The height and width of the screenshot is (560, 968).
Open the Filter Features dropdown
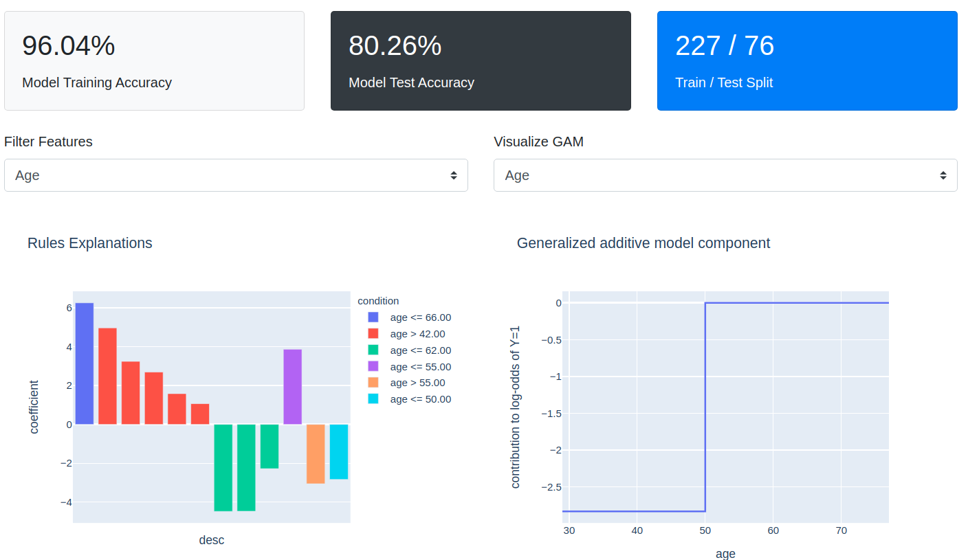coord(236,175)
